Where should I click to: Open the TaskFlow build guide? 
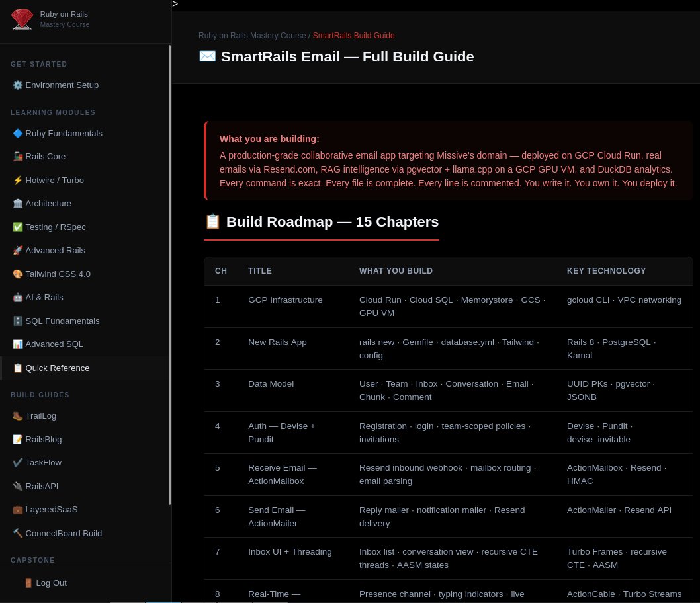coord(85,463)
